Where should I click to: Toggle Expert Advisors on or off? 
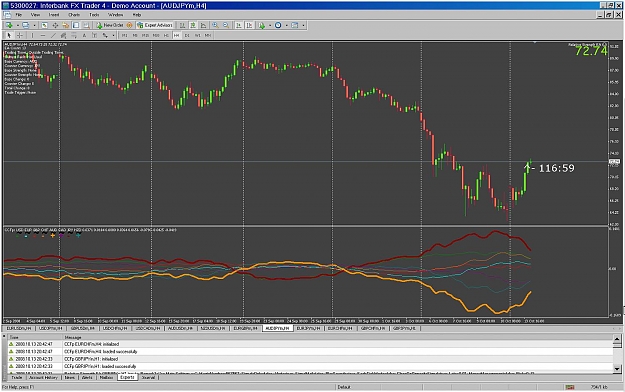(155, 25)
